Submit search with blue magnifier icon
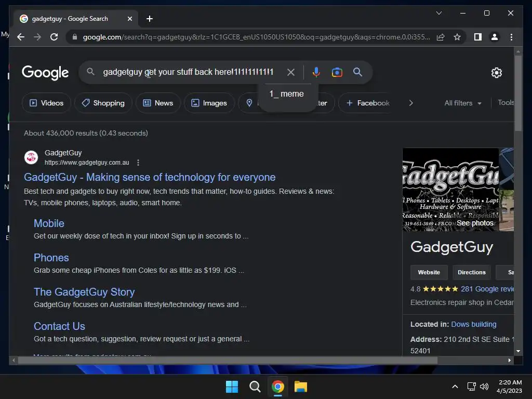 [x=357, y=72]
